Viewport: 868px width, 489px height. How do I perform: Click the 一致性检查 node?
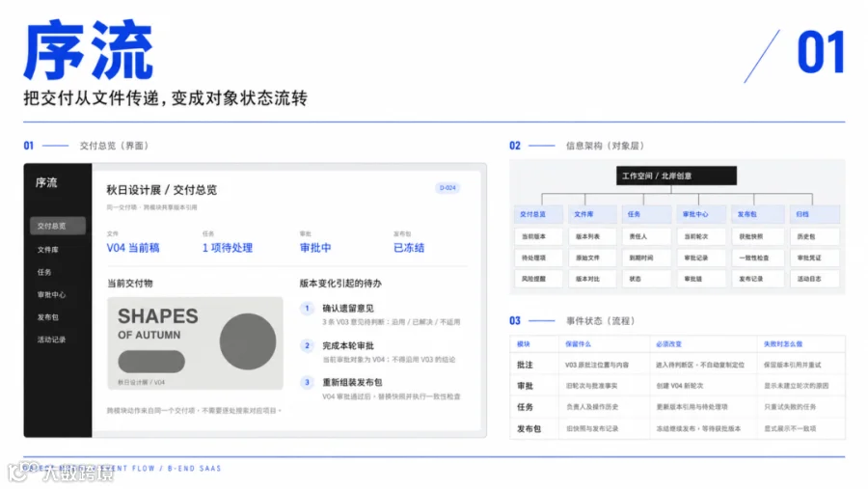[x=758, y=258]
